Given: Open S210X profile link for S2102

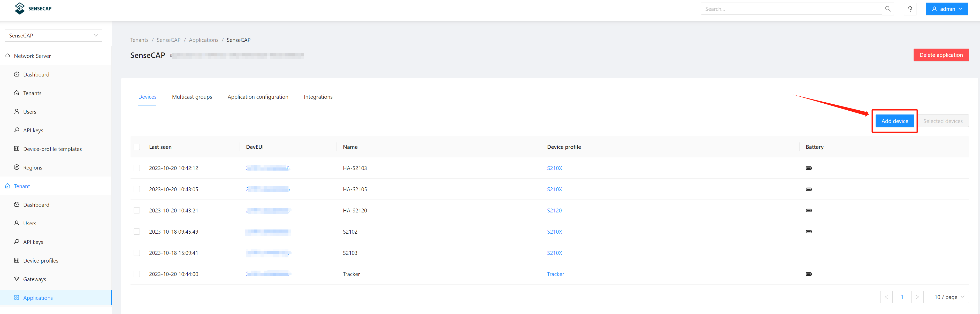Looking at the screenshot, I should (554, 232).
